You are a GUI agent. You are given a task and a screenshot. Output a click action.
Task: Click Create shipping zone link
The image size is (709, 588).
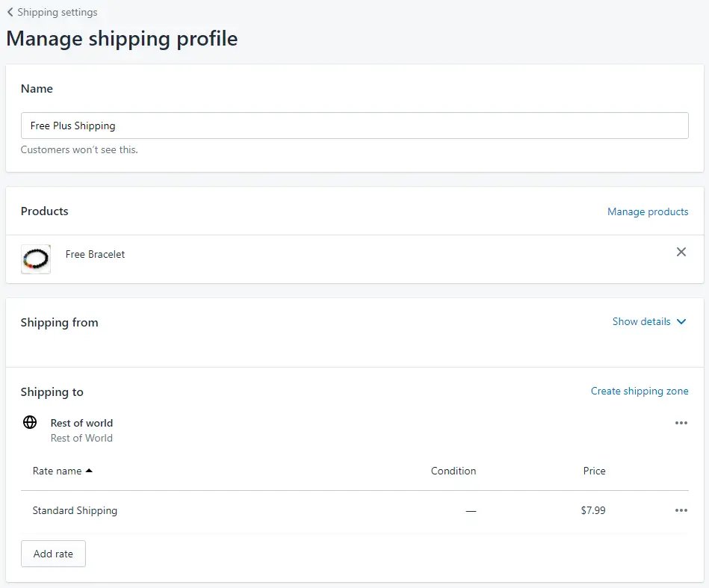[640, 391]
